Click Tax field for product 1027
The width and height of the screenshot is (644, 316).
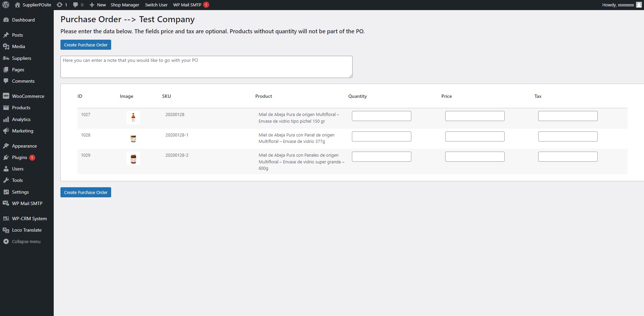[x=568, y=116]
